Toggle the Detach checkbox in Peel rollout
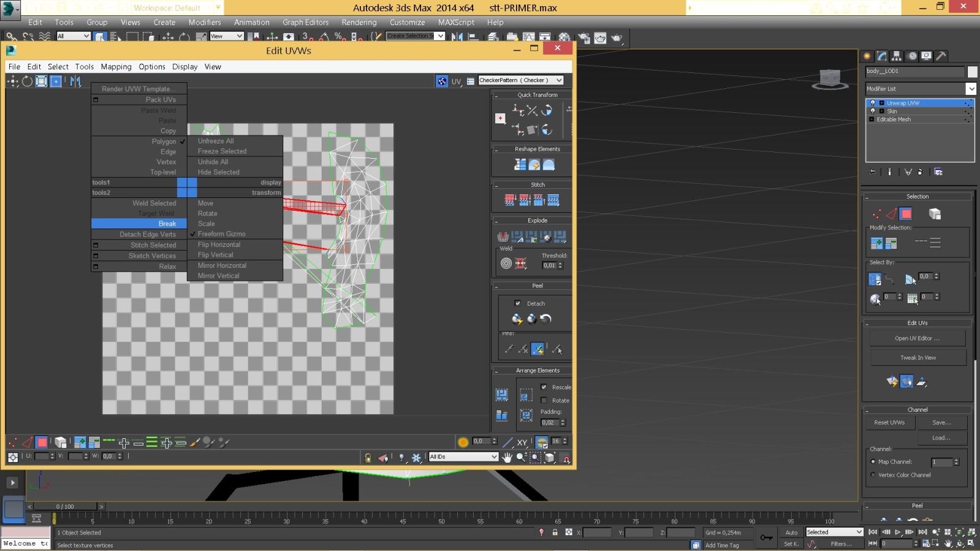 tap(518, 303)
